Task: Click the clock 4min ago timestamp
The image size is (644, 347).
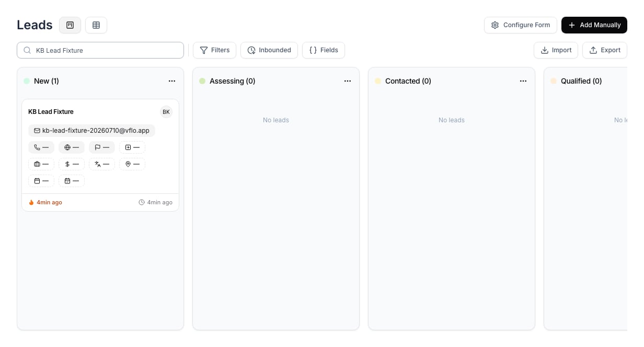Action: click(x=155, y=202)
